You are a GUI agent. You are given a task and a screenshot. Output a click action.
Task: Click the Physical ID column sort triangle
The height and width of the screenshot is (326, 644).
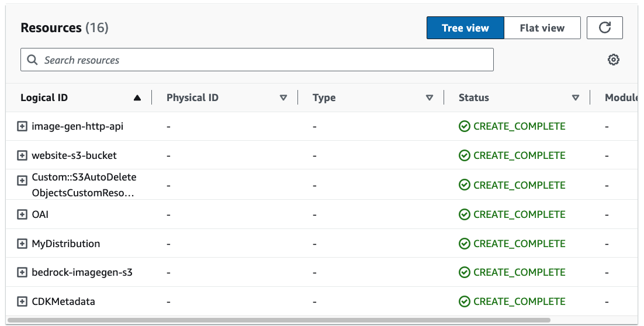point(283,98)
